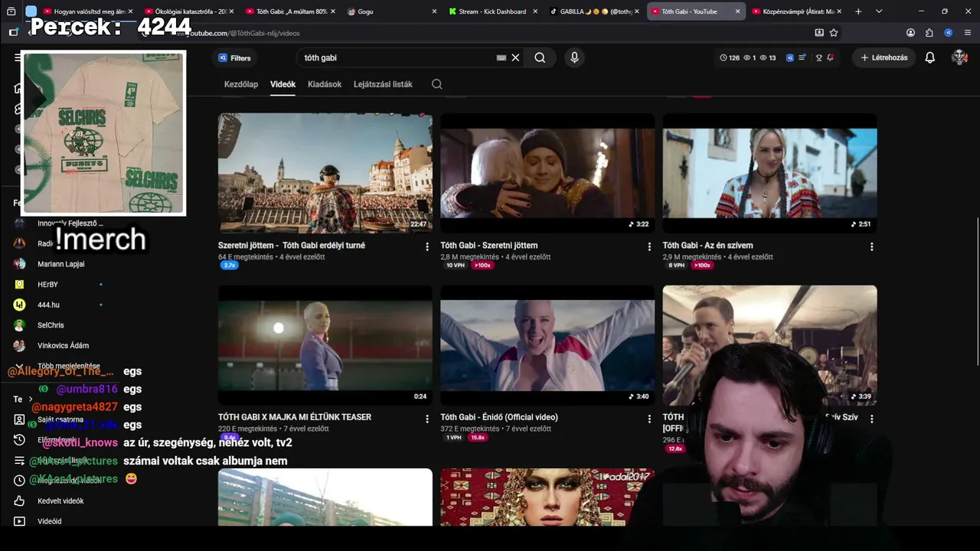
Task: Click the 10 VPH badge under Szeretni jöttem
Action: pos(456,266)
